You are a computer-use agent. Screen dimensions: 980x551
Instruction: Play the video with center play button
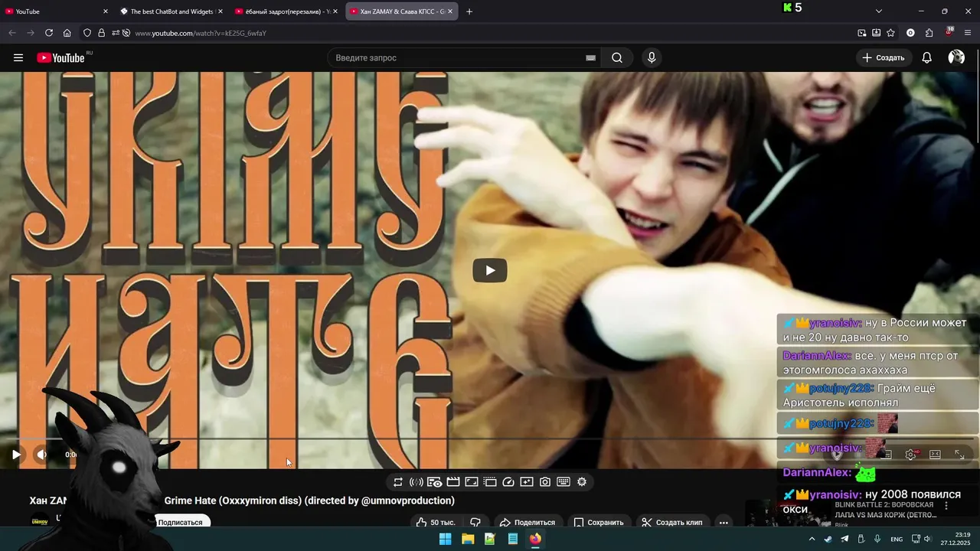point(490,270)
